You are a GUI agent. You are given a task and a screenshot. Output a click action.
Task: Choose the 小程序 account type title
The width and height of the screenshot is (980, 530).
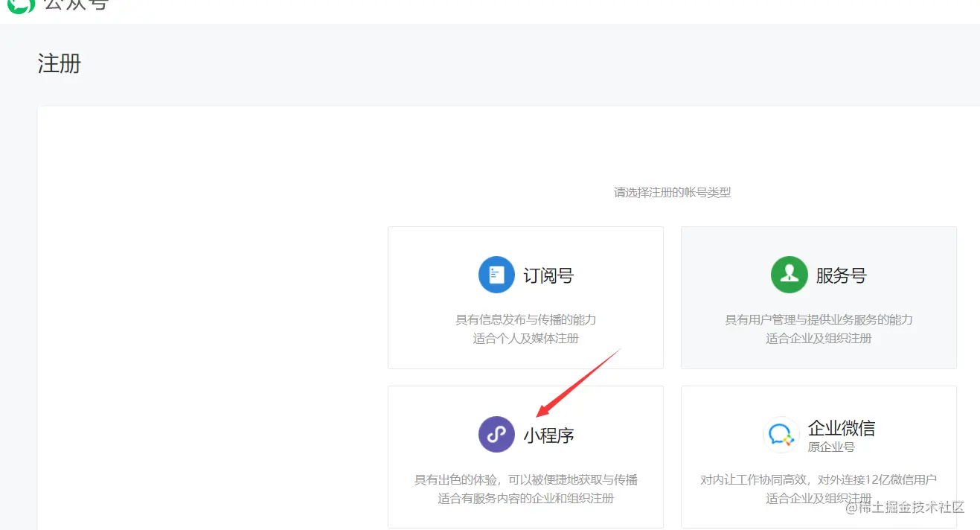pyautogui.click(x=548, y=435)
